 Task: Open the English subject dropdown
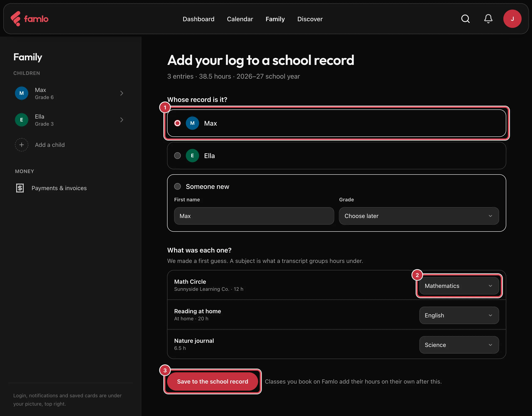[x=459, y=315]
